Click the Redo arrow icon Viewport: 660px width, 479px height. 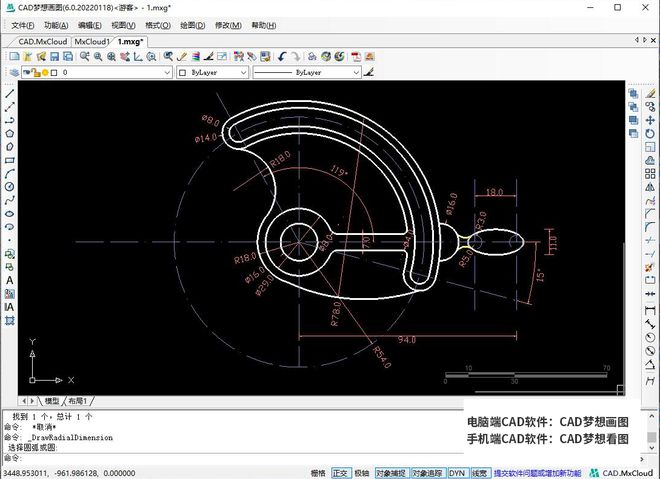296,56
